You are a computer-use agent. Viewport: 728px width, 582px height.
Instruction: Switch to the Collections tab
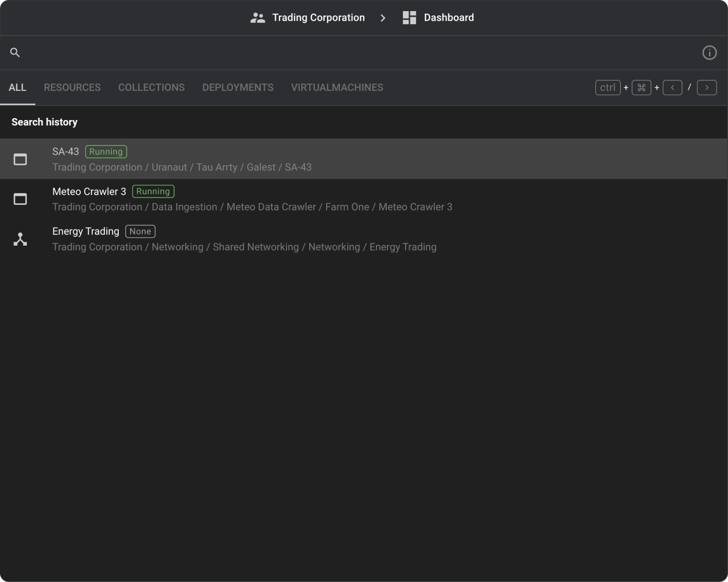click(x=151, y=88)
